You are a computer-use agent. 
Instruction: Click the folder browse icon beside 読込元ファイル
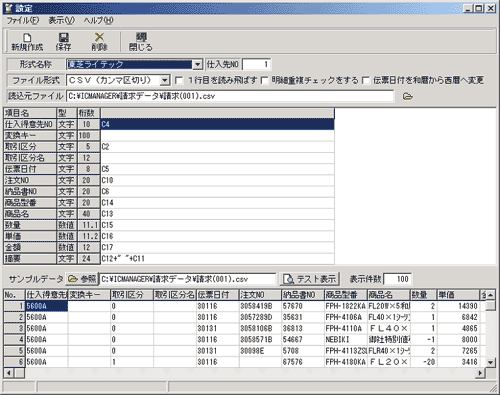point(407,97)
